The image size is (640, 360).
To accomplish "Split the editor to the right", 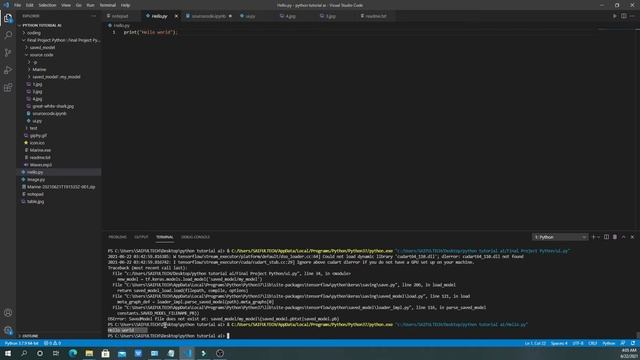I will click(x=624, y=16).
